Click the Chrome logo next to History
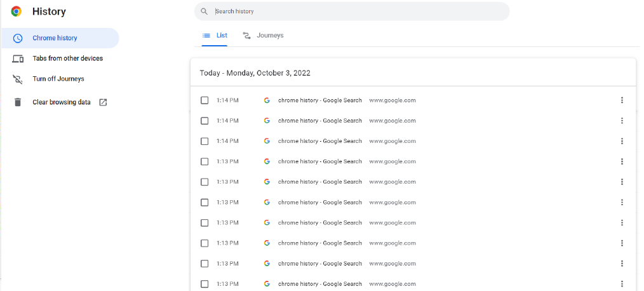 [17, 11]
